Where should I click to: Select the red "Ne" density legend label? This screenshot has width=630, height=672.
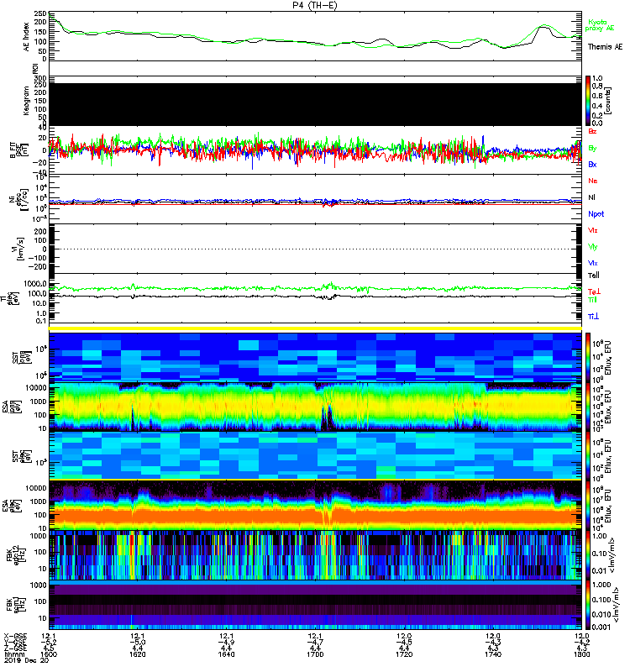593,181
